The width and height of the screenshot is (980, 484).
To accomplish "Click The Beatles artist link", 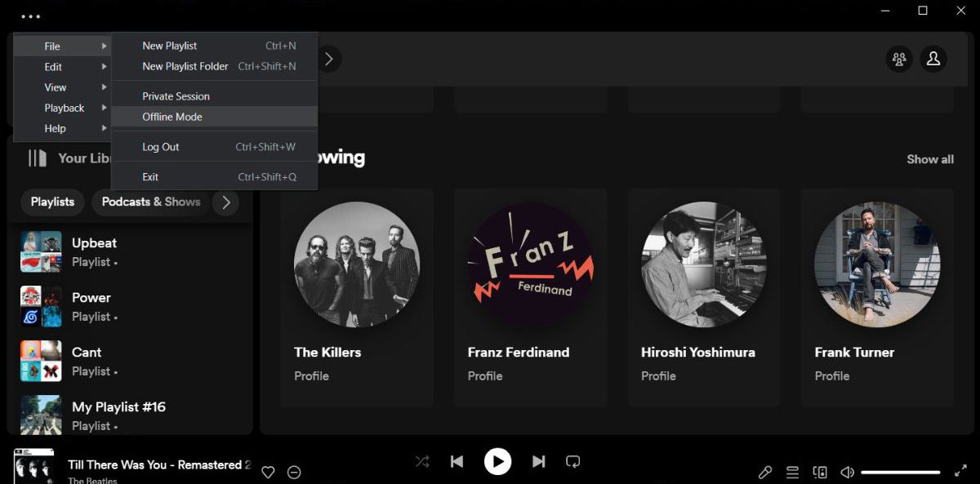I will coord(92,481).
